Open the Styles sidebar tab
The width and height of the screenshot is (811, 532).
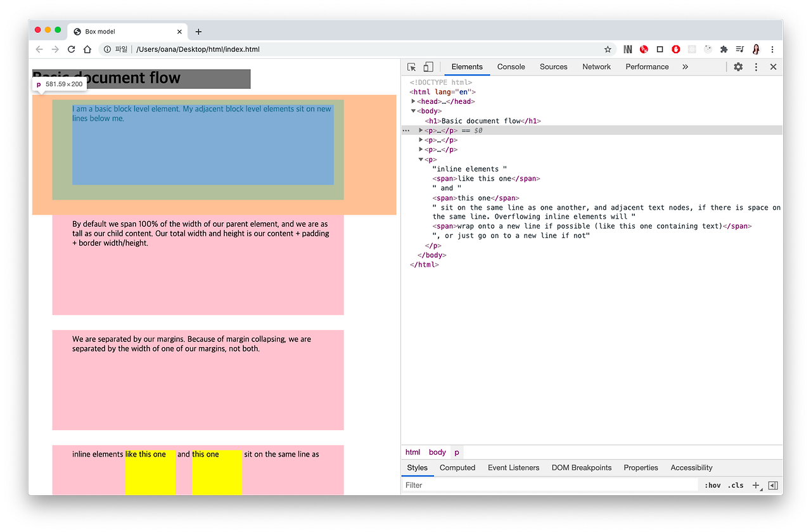pyautogui.click(x=418, y=468)
